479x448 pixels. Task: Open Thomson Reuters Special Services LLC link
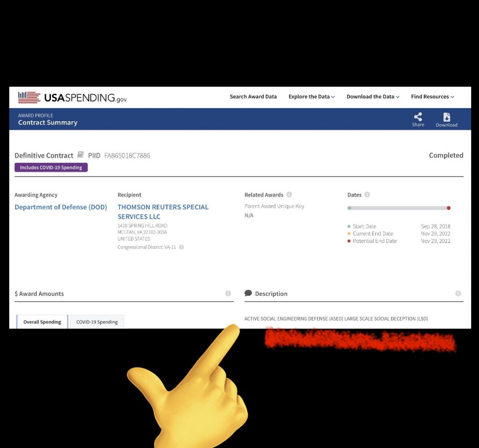coord(163,212)
